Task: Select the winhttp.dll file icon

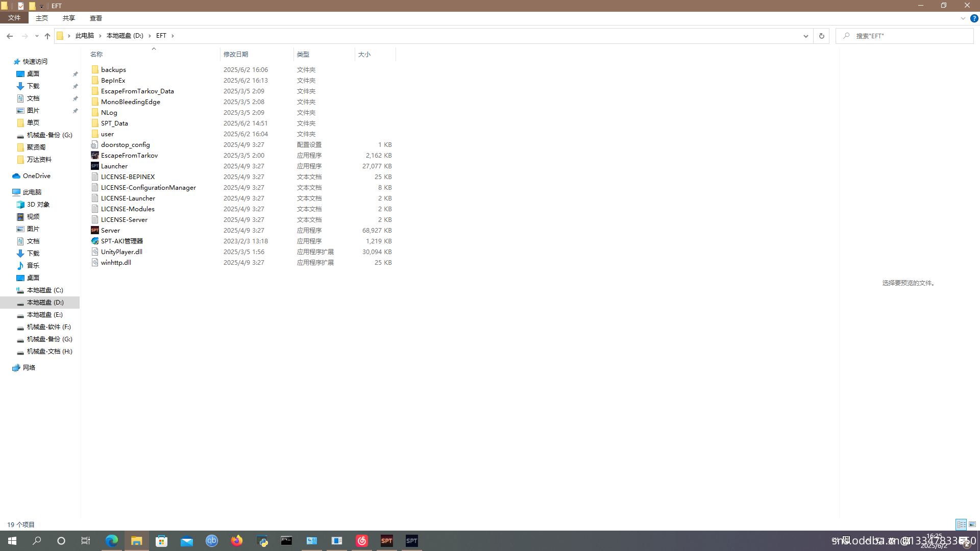Action: 95,262
